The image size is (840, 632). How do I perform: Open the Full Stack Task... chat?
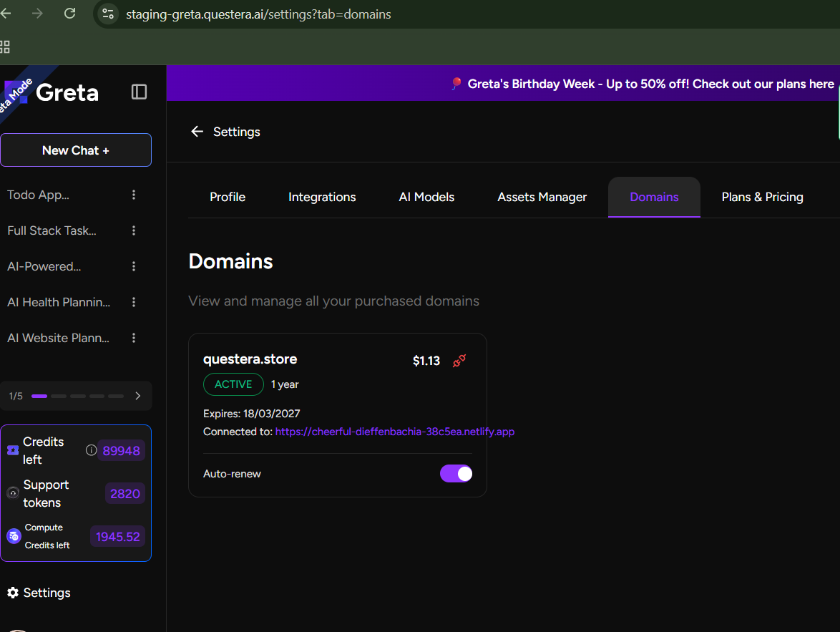tap(52, 231)
